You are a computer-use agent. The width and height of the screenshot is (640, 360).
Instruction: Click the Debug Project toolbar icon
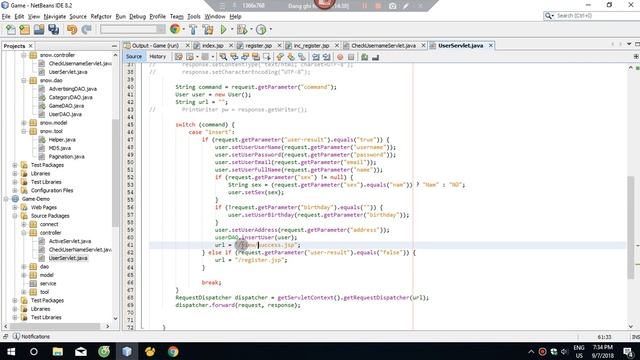[242, 29]
